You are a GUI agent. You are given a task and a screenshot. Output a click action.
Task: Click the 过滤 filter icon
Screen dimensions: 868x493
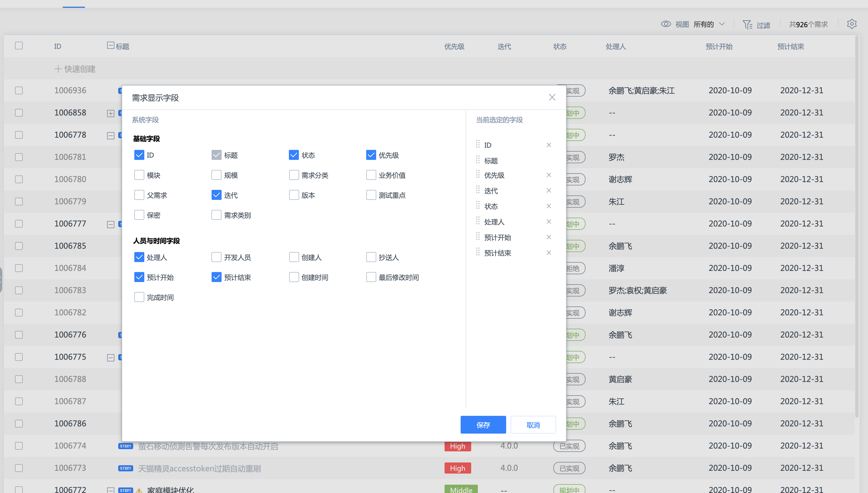(x=747, y=25)
